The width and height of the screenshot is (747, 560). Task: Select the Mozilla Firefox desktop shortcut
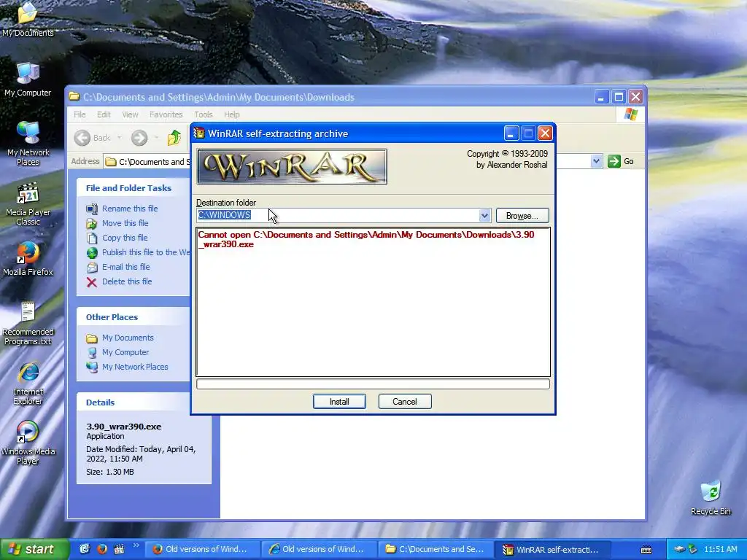[x=28, y=259]
